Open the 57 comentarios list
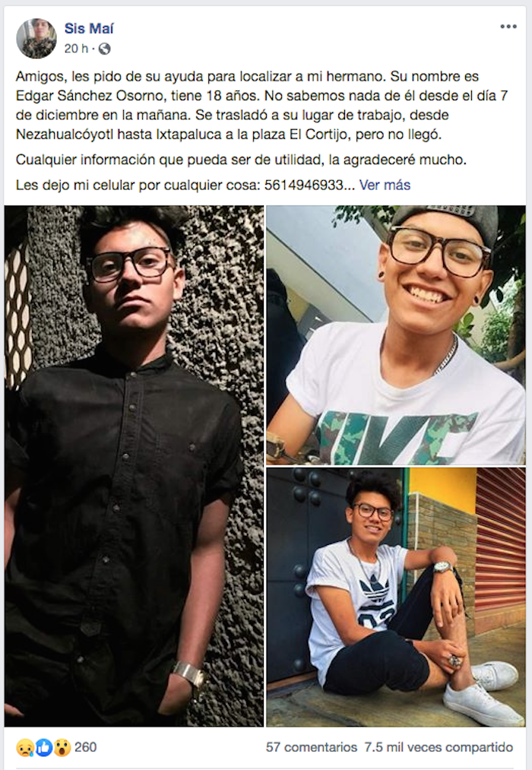Image resolution: width=532 pixels, height=770 pixels. pyautogui.click(x=312, y=747)
